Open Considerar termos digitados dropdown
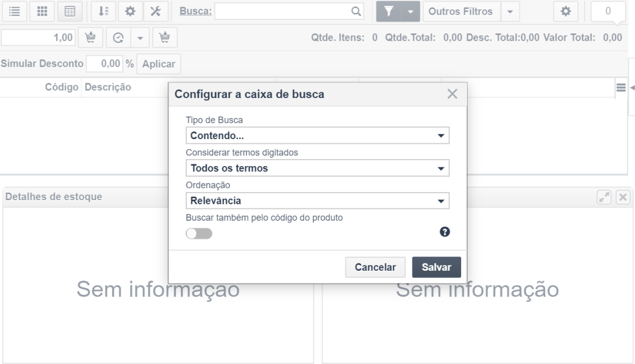 tap(317, 168)
